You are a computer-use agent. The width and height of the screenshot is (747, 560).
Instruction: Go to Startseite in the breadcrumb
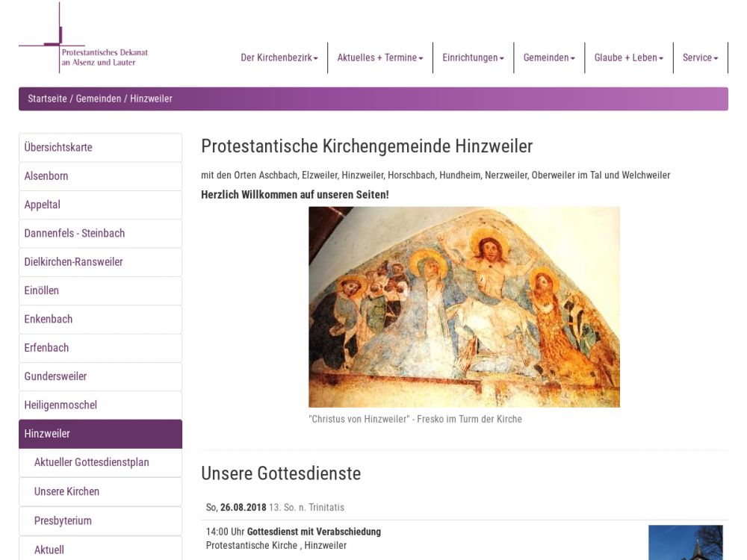click(47, 99)
